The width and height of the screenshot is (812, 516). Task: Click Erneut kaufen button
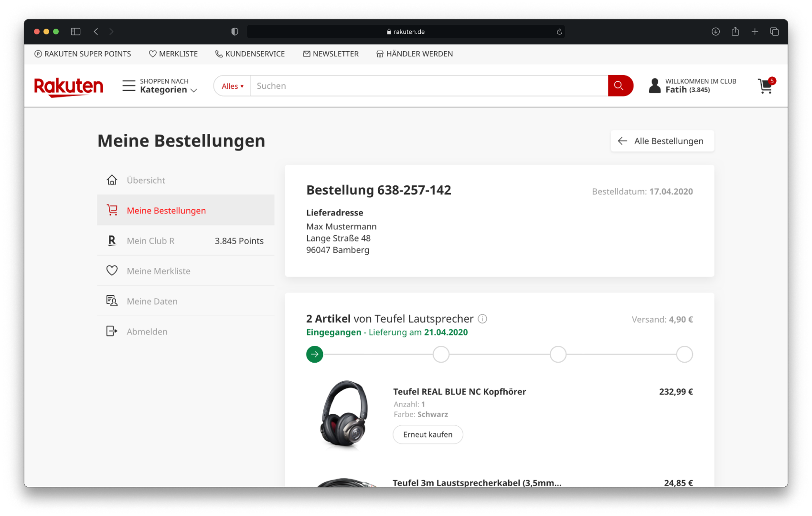428,434
